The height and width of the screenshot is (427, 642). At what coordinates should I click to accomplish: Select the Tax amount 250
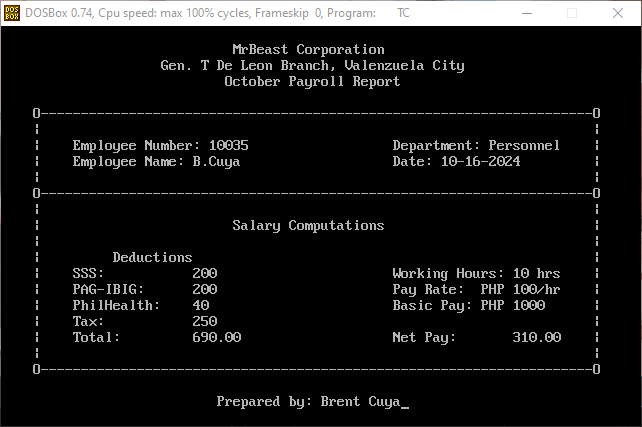(204, 321)
